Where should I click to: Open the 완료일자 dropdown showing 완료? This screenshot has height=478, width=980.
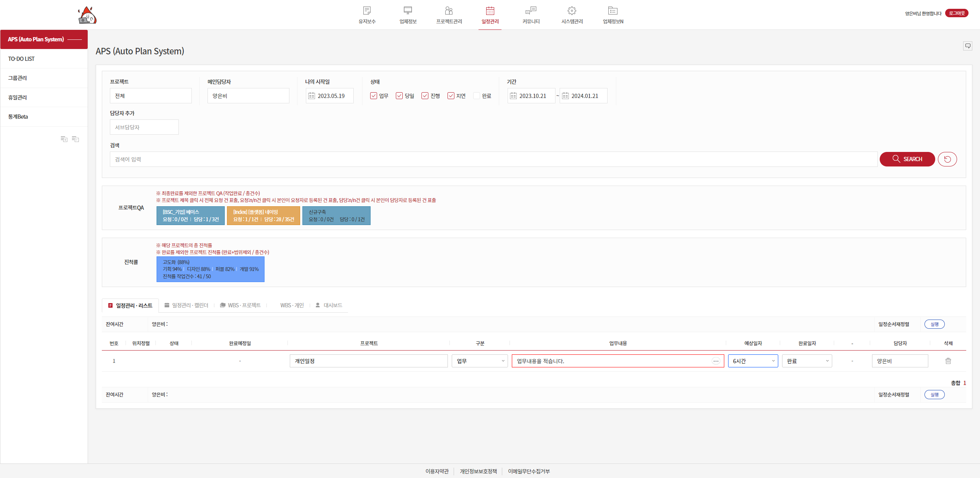click(807, 361)
